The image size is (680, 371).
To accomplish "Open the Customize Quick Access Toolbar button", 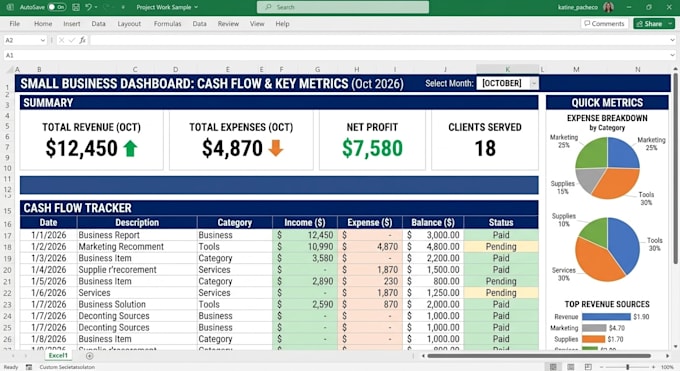I will click(123, 7).
